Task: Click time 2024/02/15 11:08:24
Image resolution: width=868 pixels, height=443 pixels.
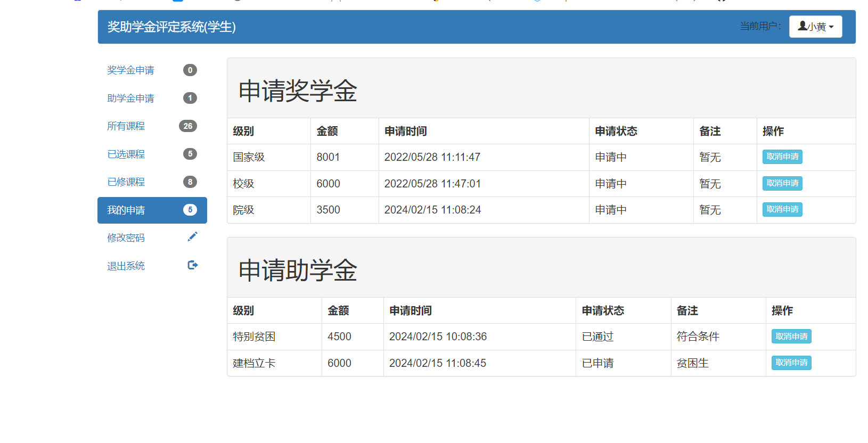Action: (x=432, y=210)
